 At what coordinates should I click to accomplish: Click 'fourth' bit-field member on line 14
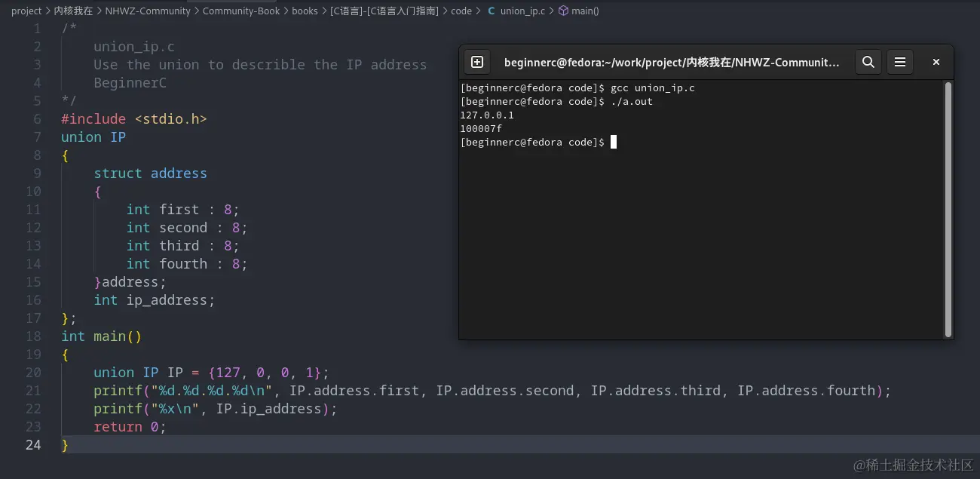tap(183, 264)
